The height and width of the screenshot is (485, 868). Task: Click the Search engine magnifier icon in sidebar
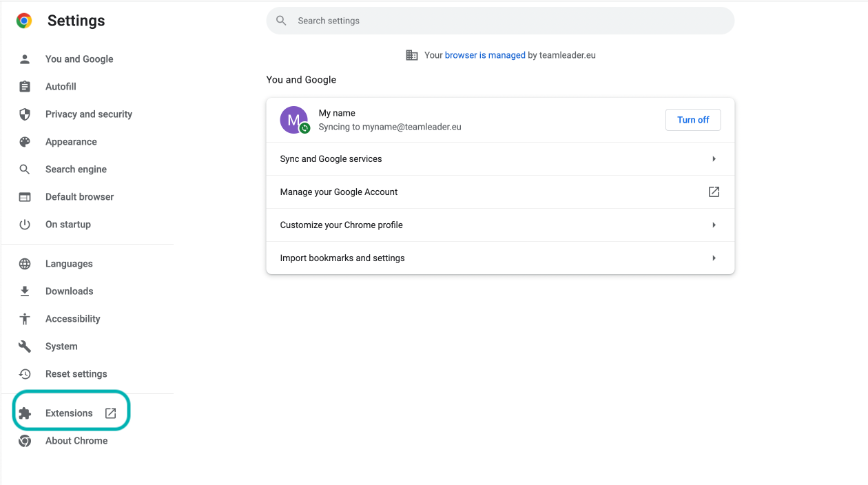[25, 169]
